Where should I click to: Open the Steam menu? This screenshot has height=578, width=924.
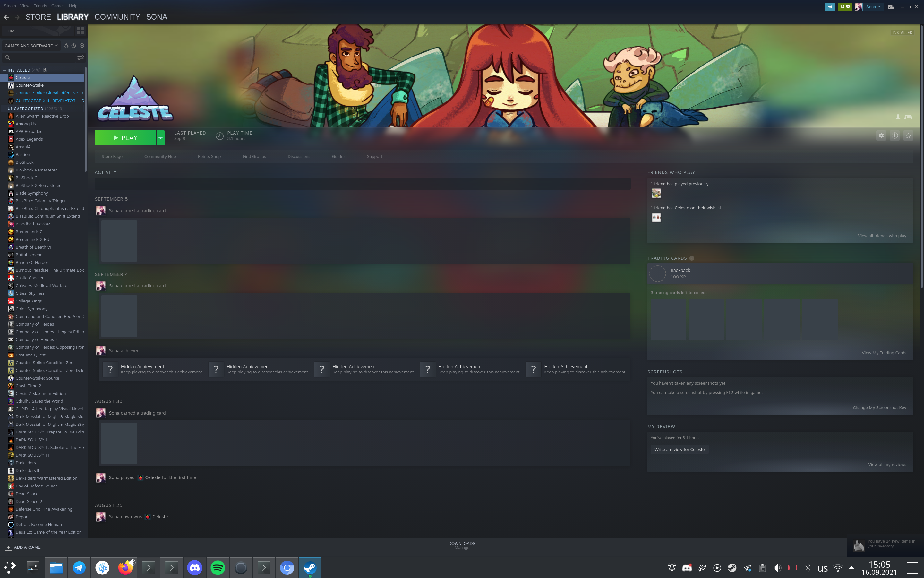[10, 6]
